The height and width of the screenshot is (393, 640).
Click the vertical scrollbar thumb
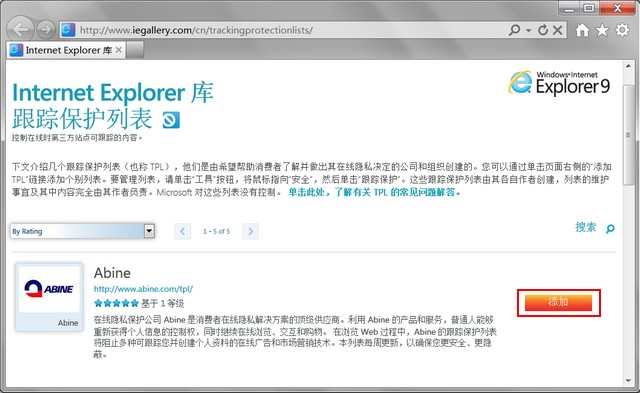coord(628,135)
